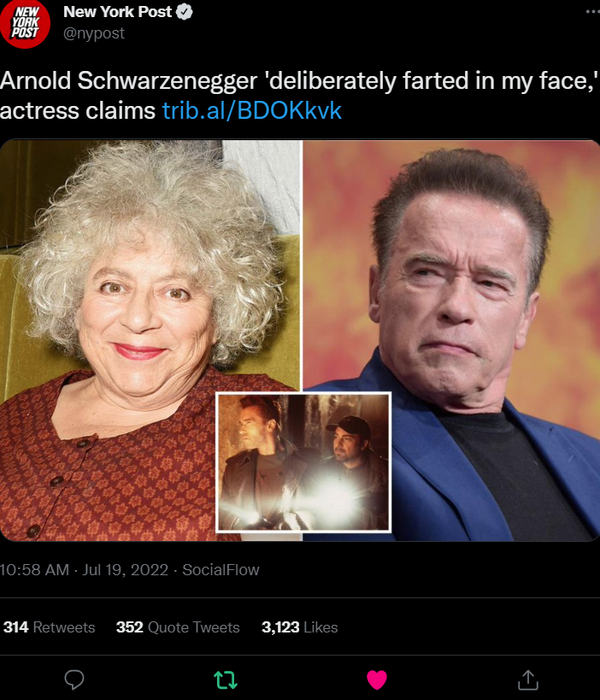
Task: Click the @nypost handle
Action: [94, 33]
